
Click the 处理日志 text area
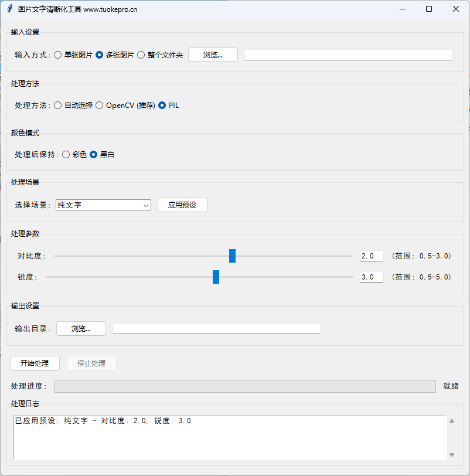[230, 437]
